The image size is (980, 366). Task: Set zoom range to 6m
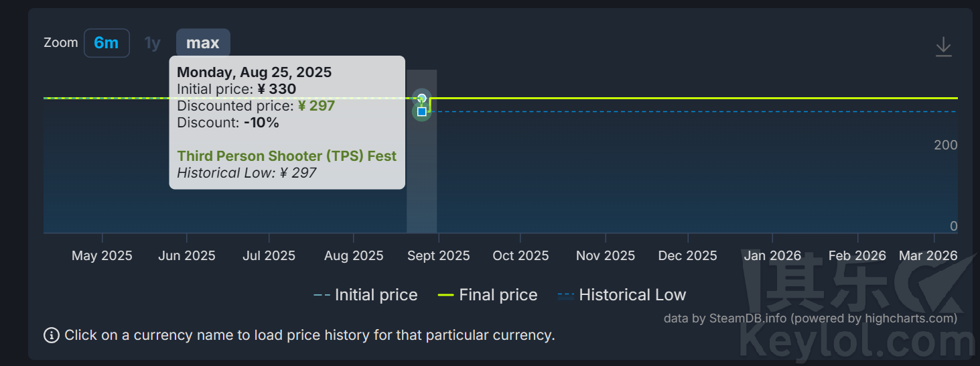pyautogui.click(x=107, y=43)
